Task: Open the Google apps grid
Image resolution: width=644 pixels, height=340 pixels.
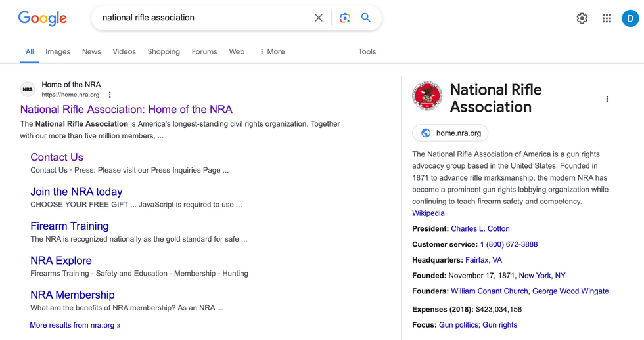Action: (x=607, y=18)
